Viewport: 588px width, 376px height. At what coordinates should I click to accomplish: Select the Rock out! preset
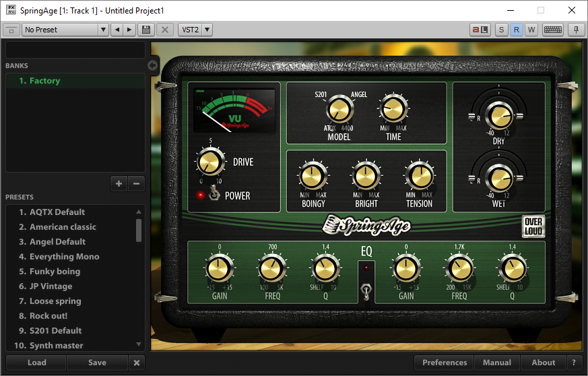pos(71,316)
